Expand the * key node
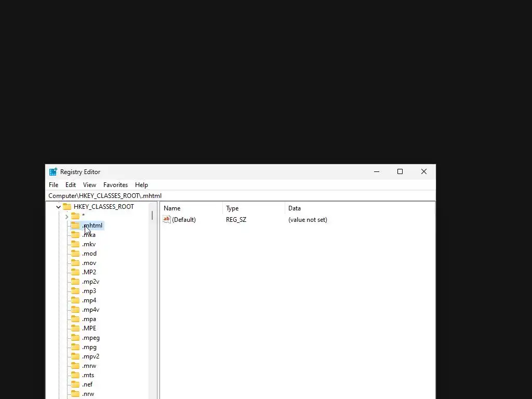This screenshot has width=532, height=399. pos(67,216)
